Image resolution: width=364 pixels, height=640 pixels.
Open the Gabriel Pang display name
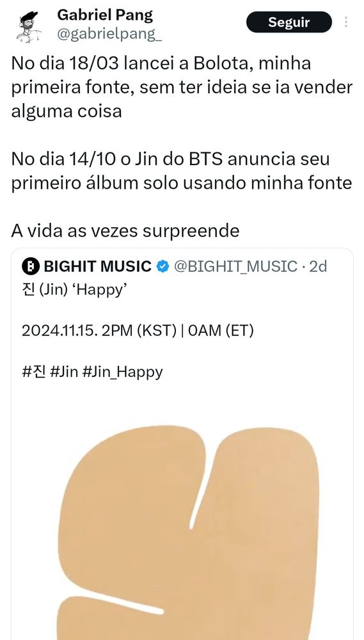pyautogui.click(x=105, y=15)
